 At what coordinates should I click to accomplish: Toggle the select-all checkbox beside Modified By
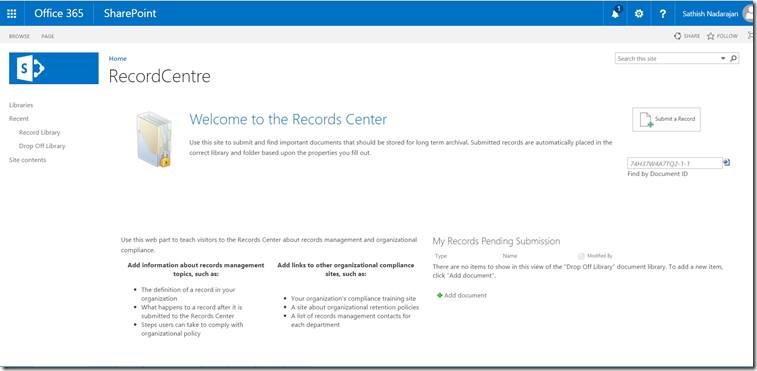tap(581, 256)
